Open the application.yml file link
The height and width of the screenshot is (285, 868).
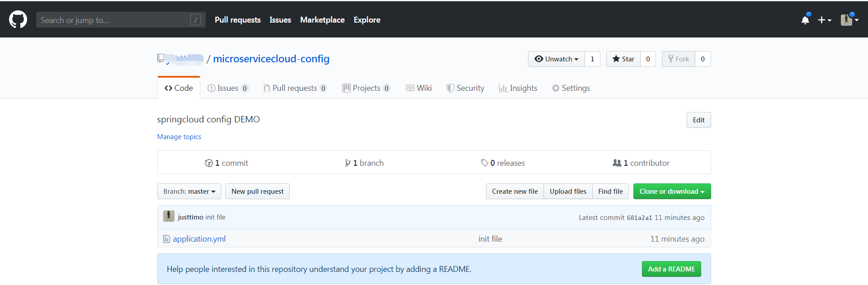coord(199,239)
